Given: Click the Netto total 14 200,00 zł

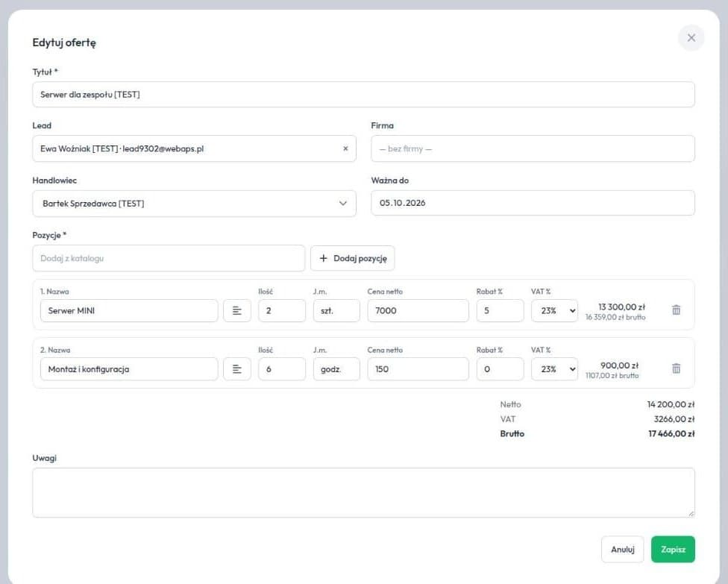Looking at the screenshot, I should 671,404.
